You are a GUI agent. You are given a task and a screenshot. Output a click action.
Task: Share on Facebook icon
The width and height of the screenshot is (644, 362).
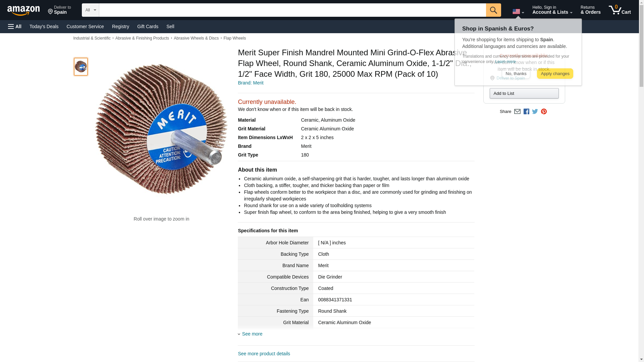pos(526,112)
